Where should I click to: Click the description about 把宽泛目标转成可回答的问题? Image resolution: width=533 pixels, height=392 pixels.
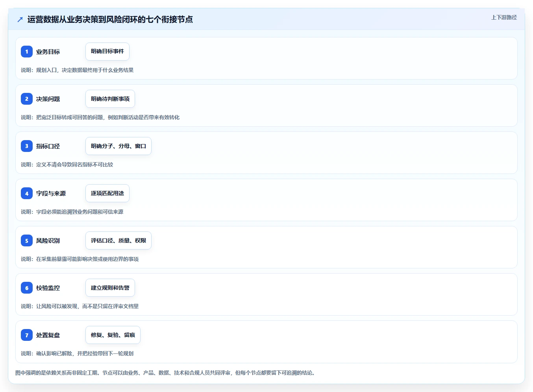[100, 117]
